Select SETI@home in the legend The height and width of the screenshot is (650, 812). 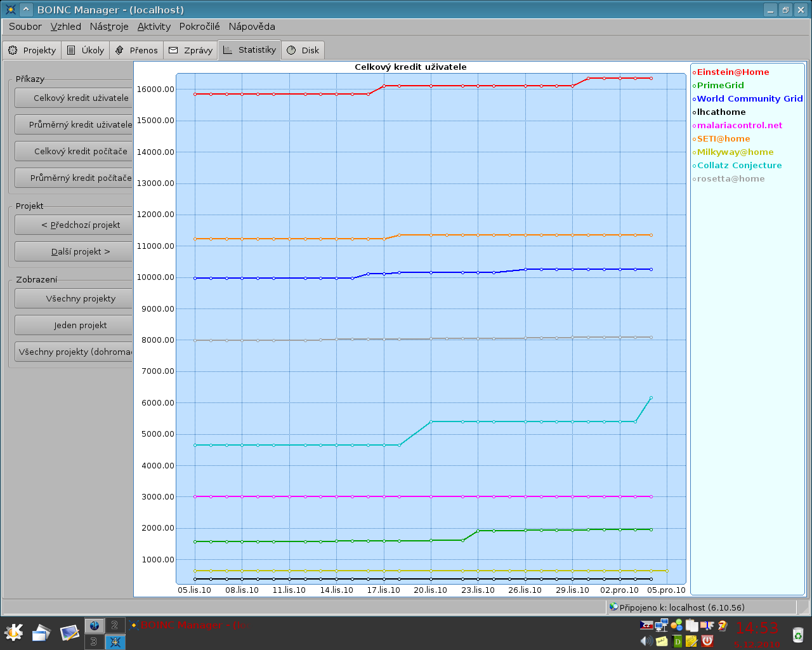tap(721, 139)
